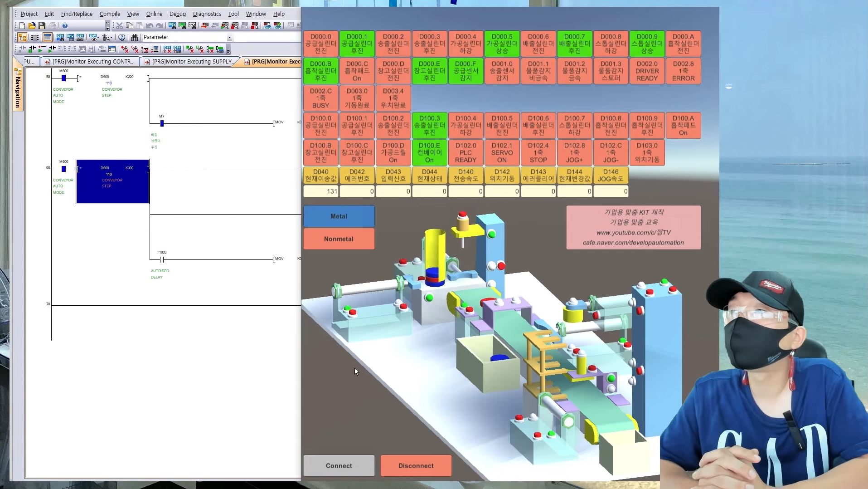This screenshot has height=489, width=868.
Task: Expand the standard toolbar overflow arrow
Action: click(x=107, y=26)
